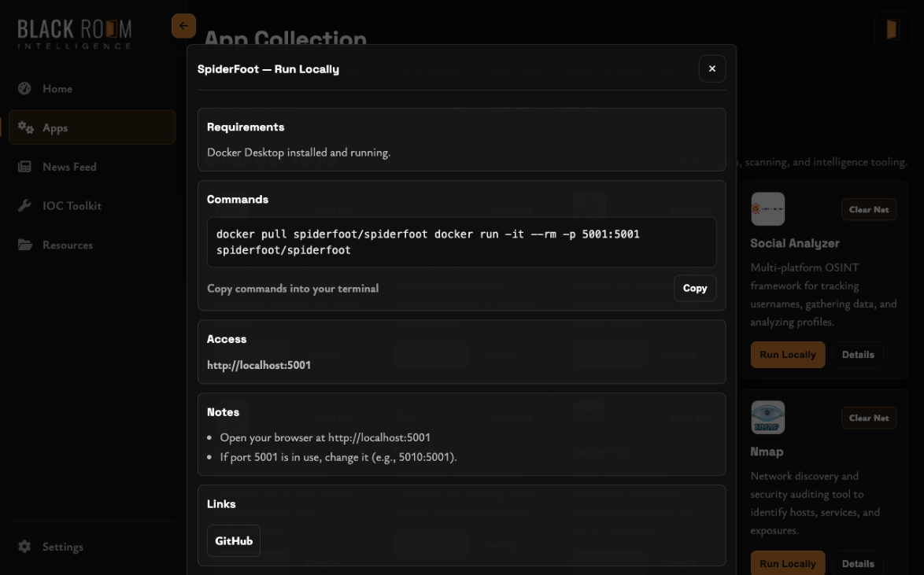Open Resources using the folder icon
The image size is (924, 575).
(24, 245)
